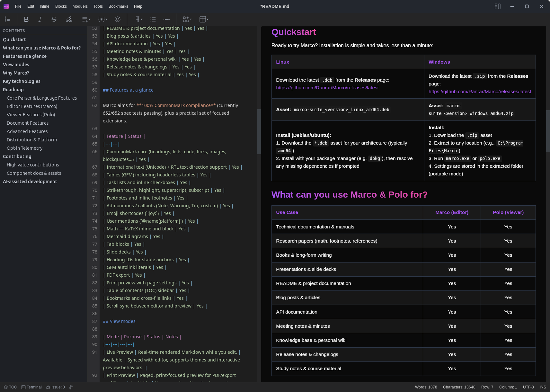Open the signpost icon in status bar
550x392 pixels.
click(x=71, y=387)
